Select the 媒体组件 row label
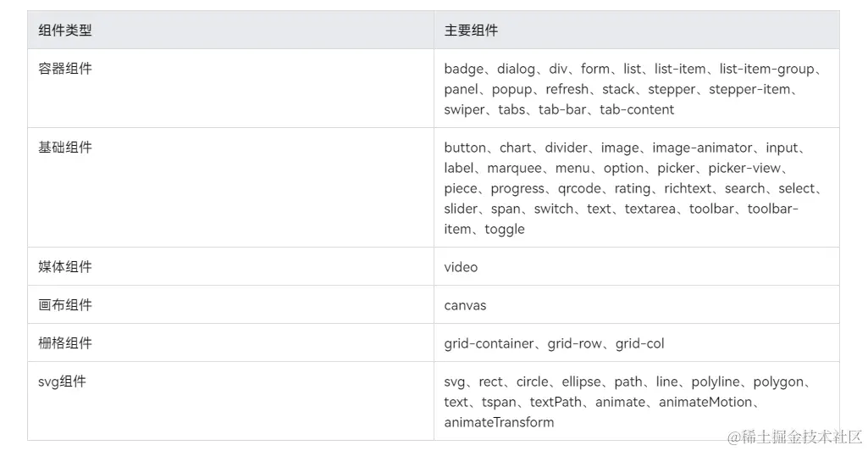 pos(64,267)
